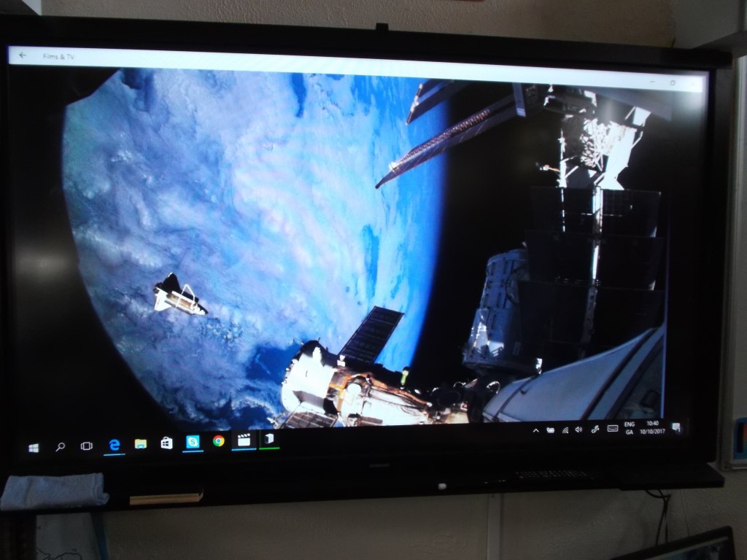This screenshot has height=560, width=747.
Task: Expand hidden system tray icons chevron
Action: (536, 430)
